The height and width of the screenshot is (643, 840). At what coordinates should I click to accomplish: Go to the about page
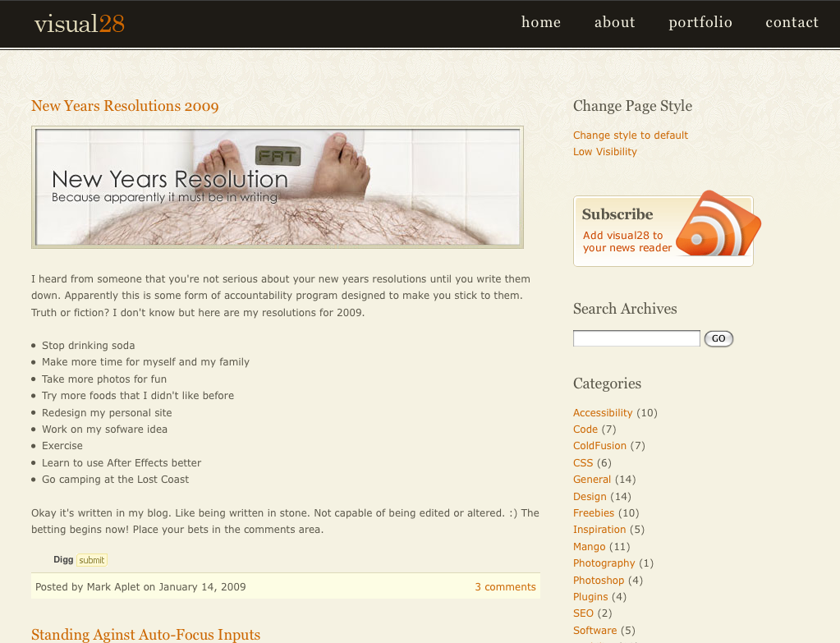[x=614, y=22]
